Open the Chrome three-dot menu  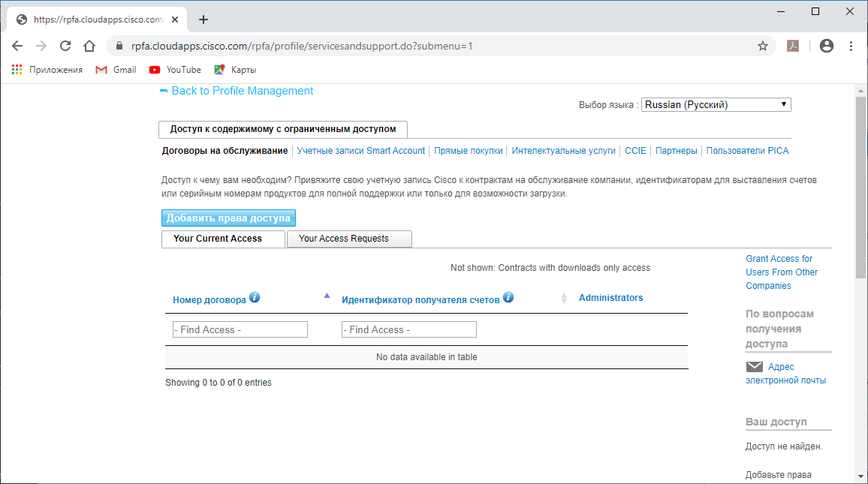[x=851, y=46]
